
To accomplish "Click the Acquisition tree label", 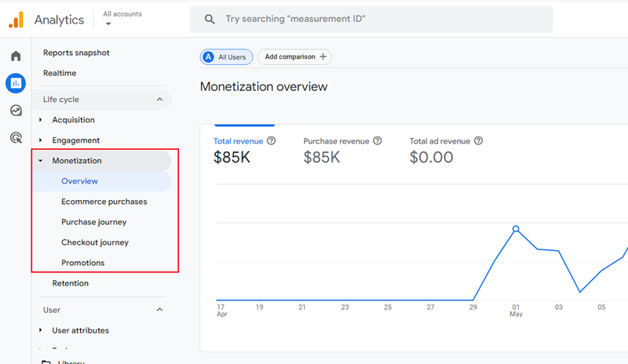I will point(73,120).
